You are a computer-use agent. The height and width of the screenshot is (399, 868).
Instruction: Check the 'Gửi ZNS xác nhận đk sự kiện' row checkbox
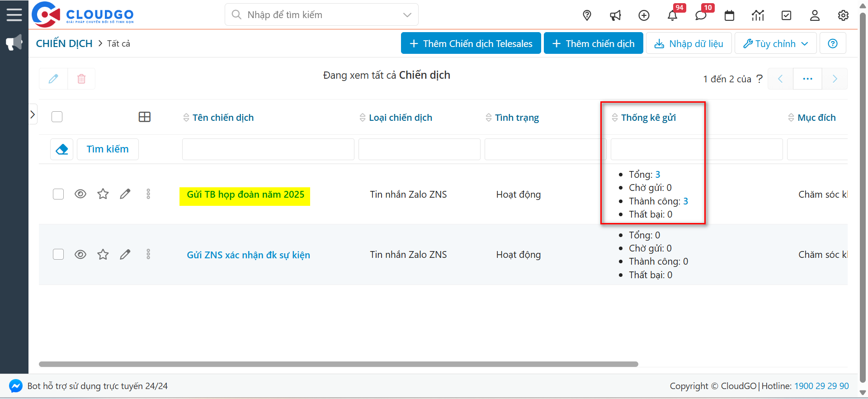58,255
